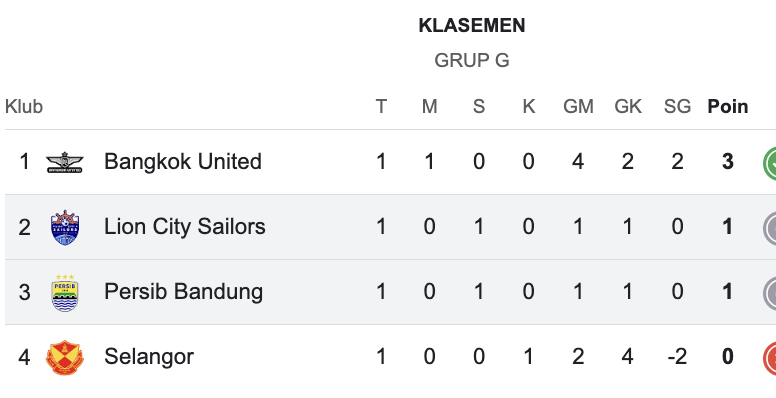Click the KLASEMEN heading

472,26
